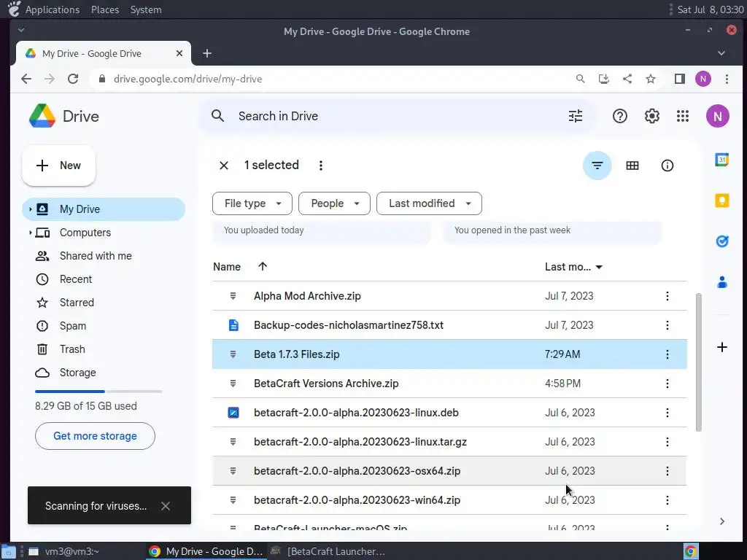The height and width of the screenshot is (560, 747).
Task: Open the Applications menu
Action: coord(53,9)
